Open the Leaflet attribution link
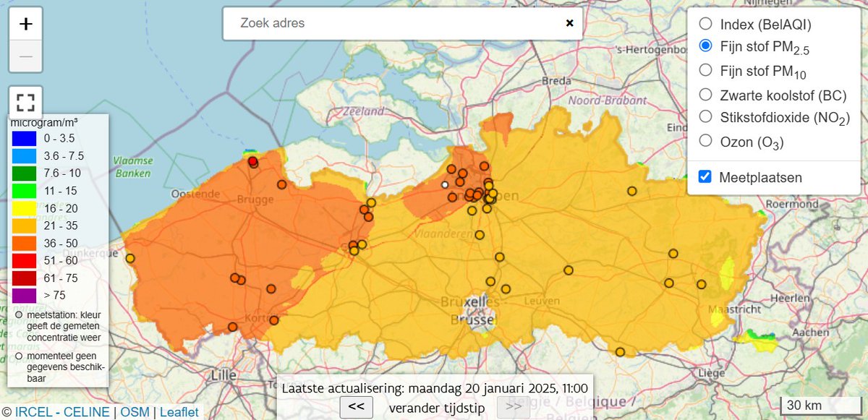This screenshot has height=420, width=868. coord(179,412)
